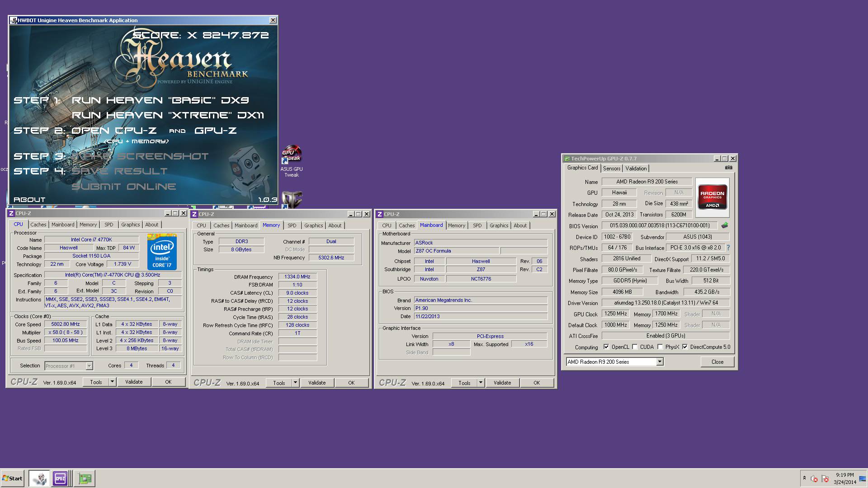Click Submit Online in HWBOT window
Viewport: 868px width, 488px height.
124,187
